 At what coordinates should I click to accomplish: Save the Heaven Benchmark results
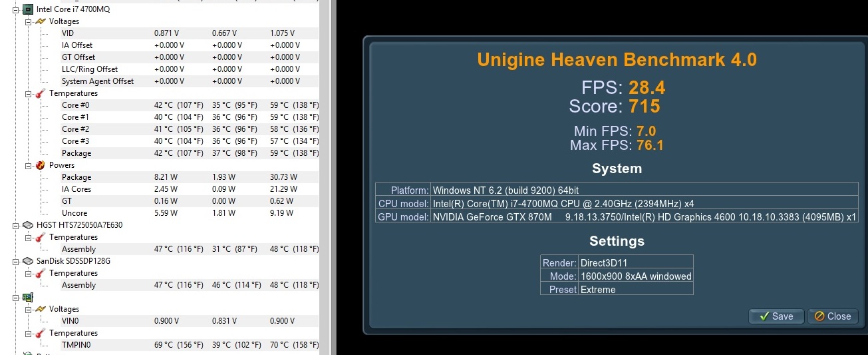coord(776,316)
